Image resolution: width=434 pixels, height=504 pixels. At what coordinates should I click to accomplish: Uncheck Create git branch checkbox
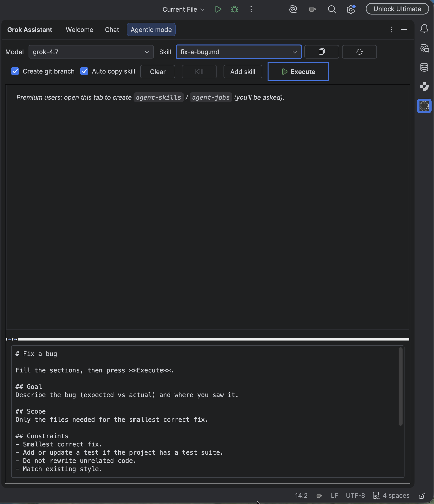pos(15,71)
